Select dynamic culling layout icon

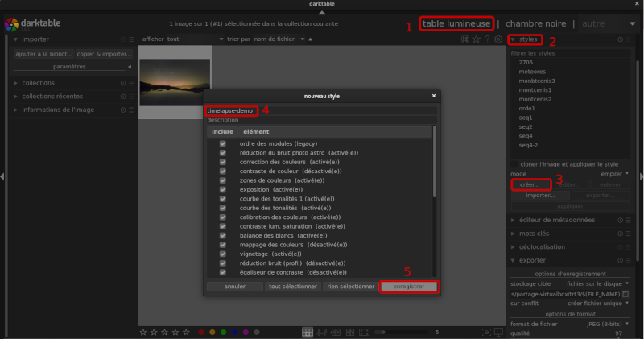coord(350,332)
